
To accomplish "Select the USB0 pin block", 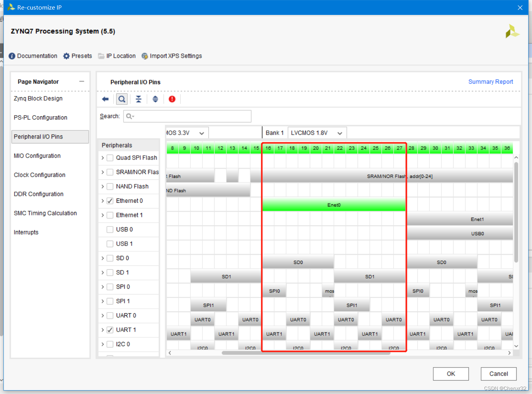I will pos(460,234).
